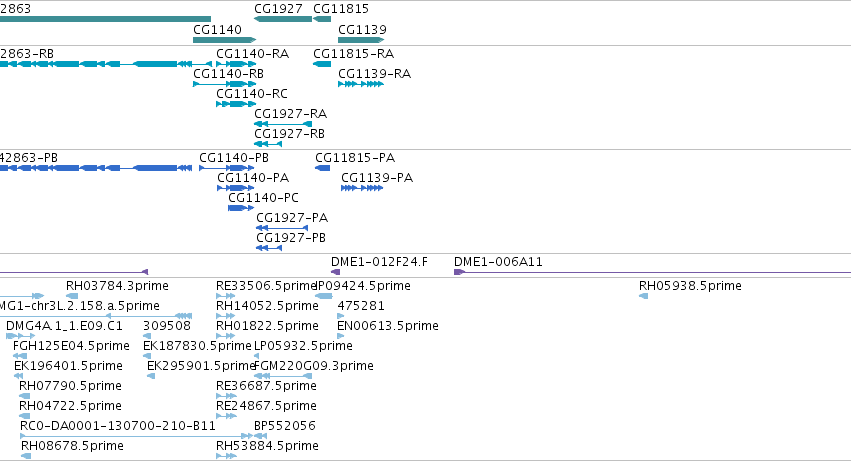Viewport: 851px width, 461px height.
Task: Click the CG1139-RA transcript label
Action: pyautogui.click(x=374, y=74)
